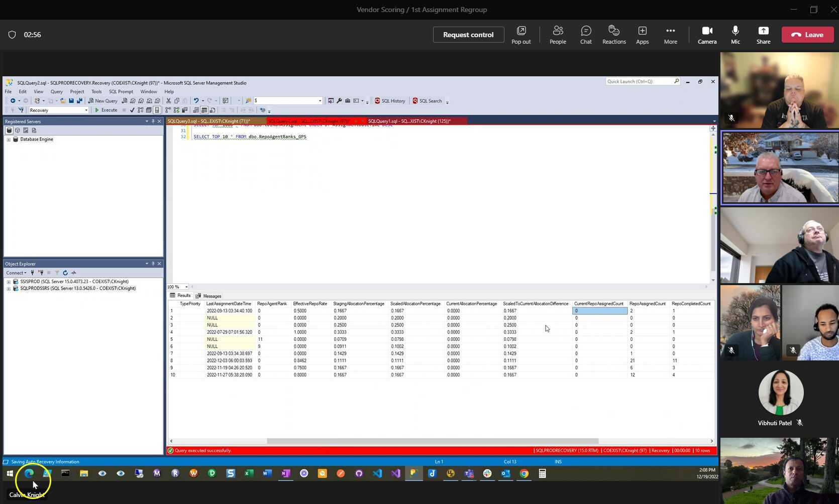The width and height of the screenshot is (839, 504).
Task: Open the Query menu
Action: [x=56, y=91]
